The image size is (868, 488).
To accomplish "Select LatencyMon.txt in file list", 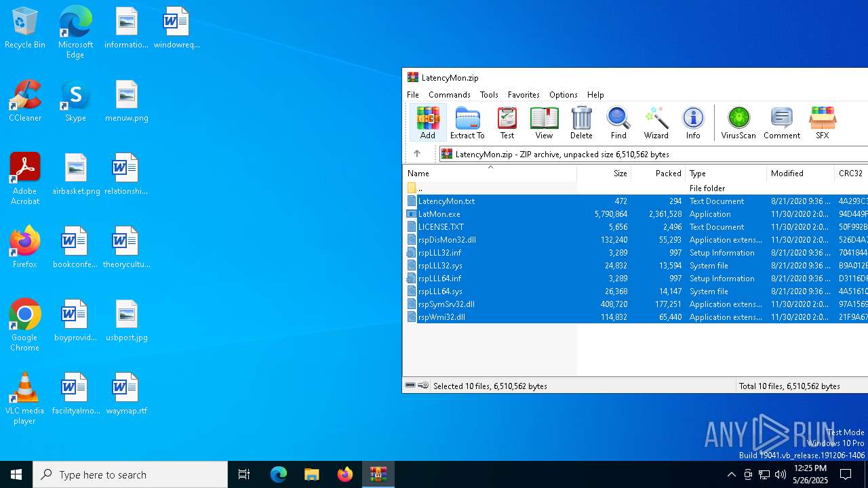I will tap(635, 201).
